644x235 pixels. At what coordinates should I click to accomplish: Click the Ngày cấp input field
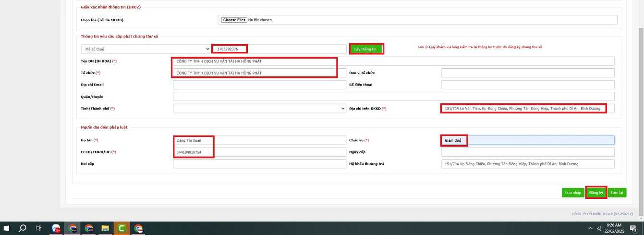click(528, 152)
